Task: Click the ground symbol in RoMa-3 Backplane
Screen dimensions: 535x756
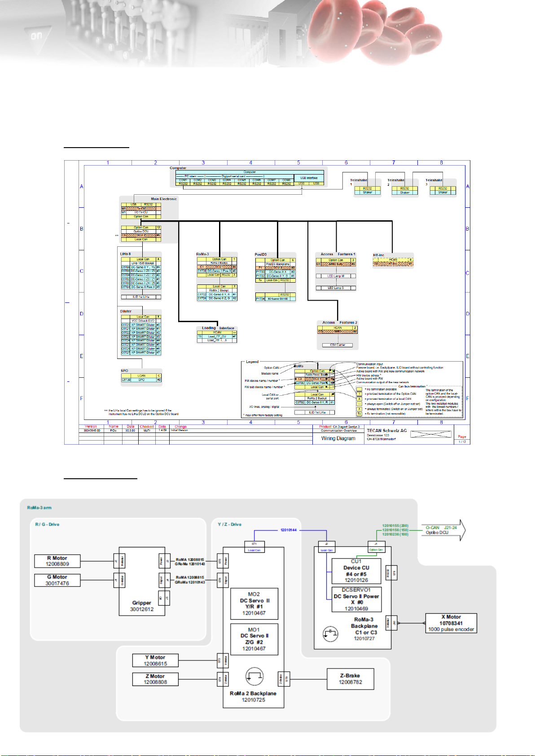Action: pos(331,634)
